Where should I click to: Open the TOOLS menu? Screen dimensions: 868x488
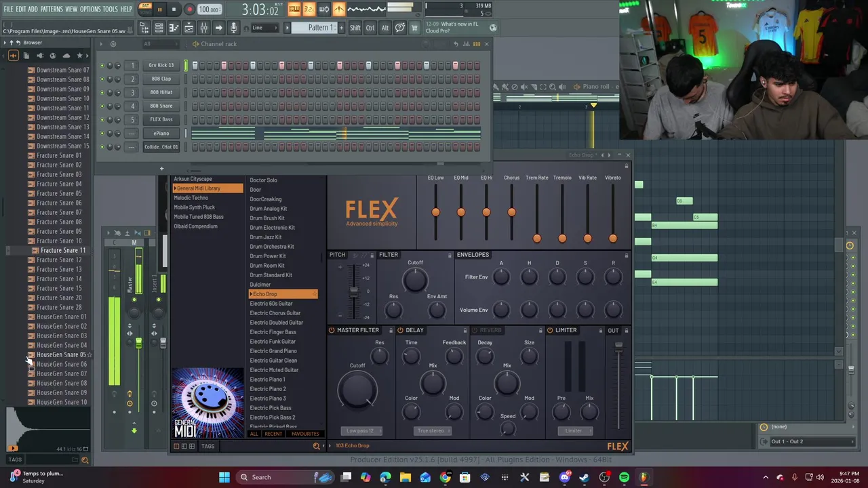tap(111, 9)
